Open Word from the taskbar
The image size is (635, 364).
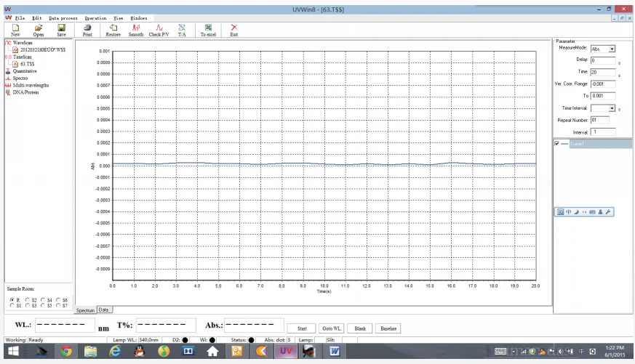[x=334, y=351]
